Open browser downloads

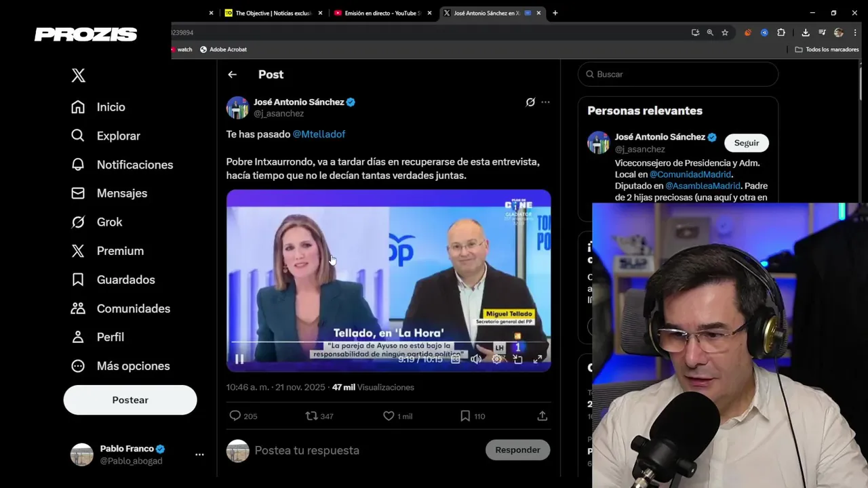(x=806, y=33)
